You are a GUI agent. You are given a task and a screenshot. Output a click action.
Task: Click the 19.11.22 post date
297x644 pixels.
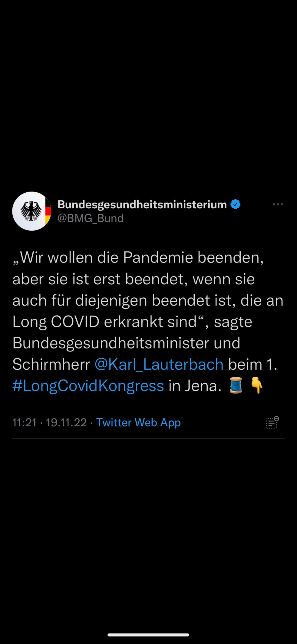pos(66,422)
